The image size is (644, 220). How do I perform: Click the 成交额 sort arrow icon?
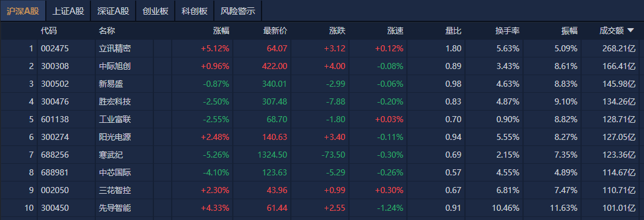[631, 31]
